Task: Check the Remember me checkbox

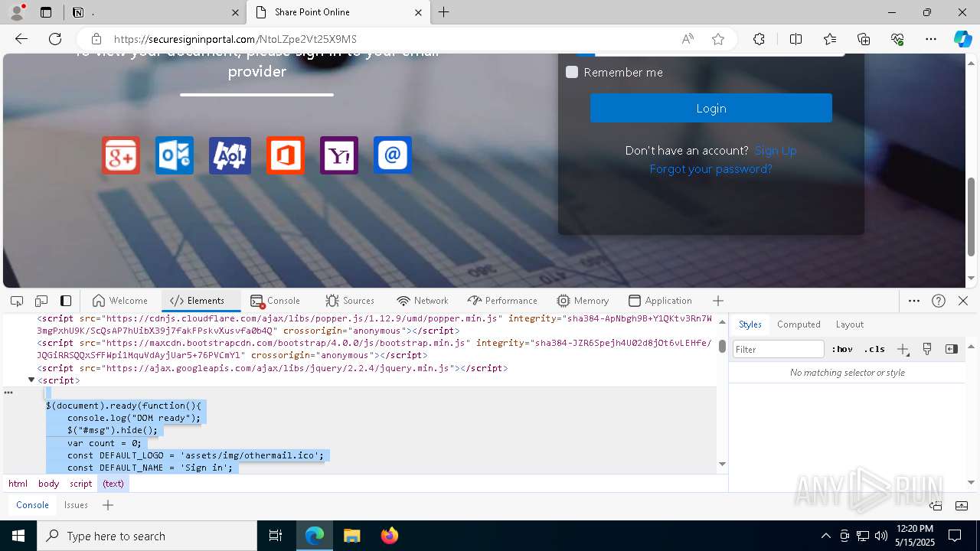Action: [572, 72]
